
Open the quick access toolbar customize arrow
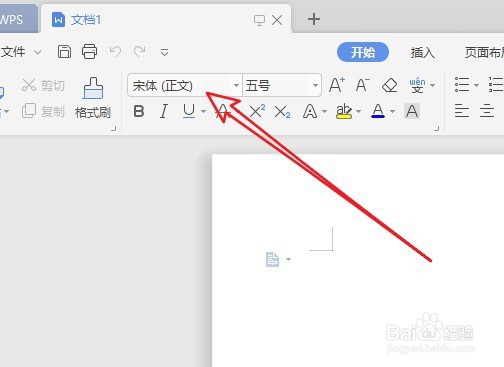pyautogui.click(x=164, y=52)
